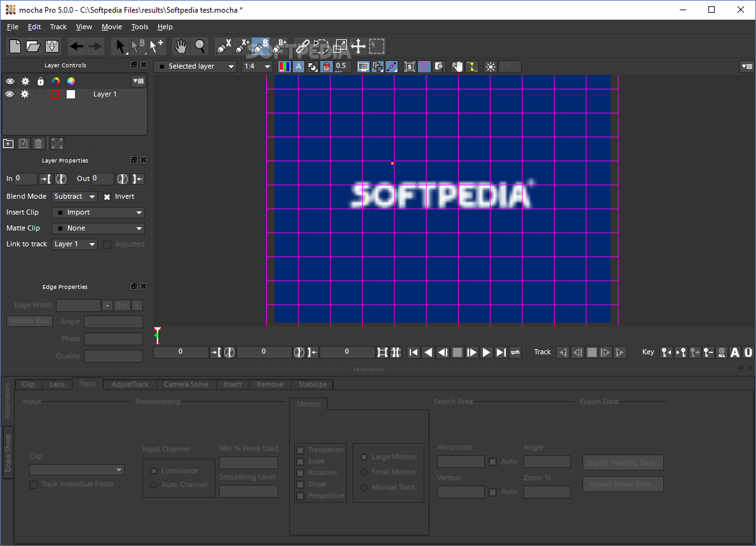Toggle Layer 1 tracking gear icon
The height and width of the screenshot is (546, 756).
pos(25,94)
